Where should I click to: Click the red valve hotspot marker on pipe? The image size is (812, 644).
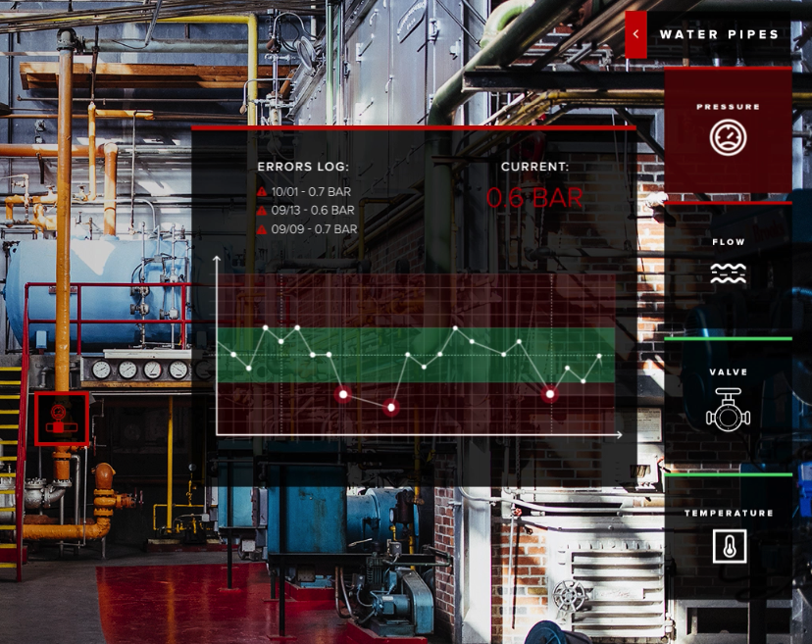click(62, 419)
